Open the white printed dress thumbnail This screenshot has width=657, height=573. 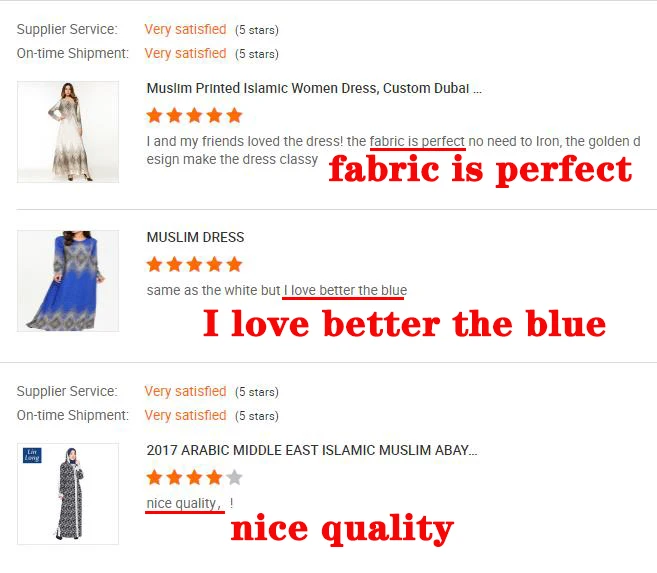click(x=68, y=132)
